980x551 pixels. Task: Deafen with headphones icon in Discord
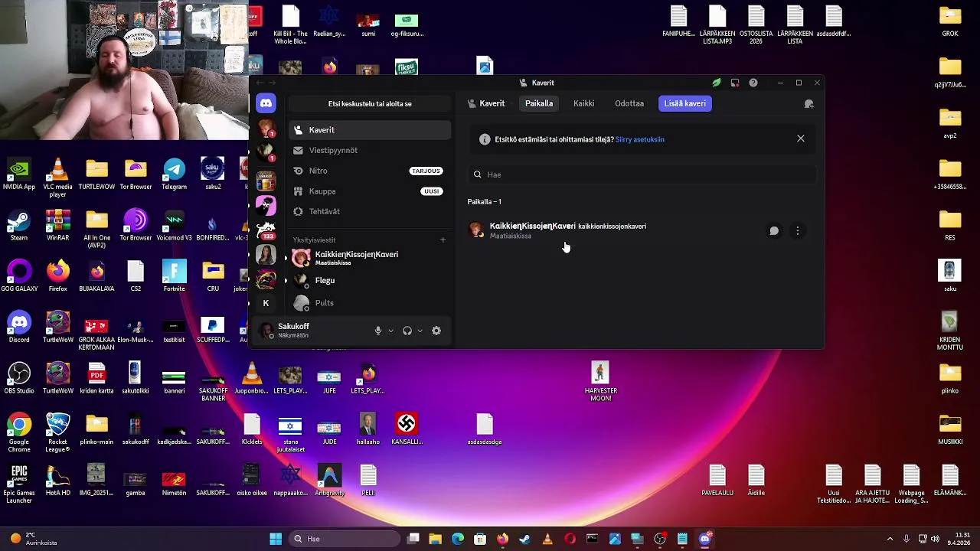pyautogui.click(x=407, y=331)
